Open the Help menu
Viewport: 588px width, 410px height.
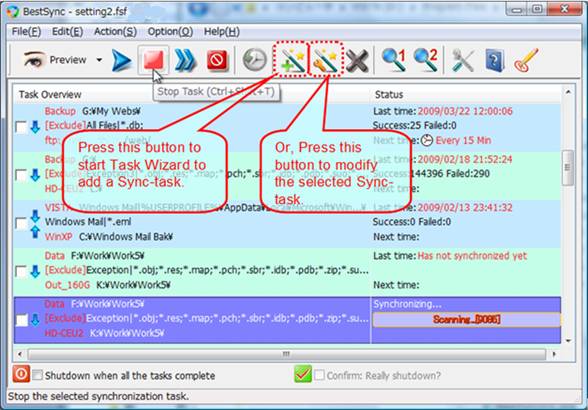point(222,32)
